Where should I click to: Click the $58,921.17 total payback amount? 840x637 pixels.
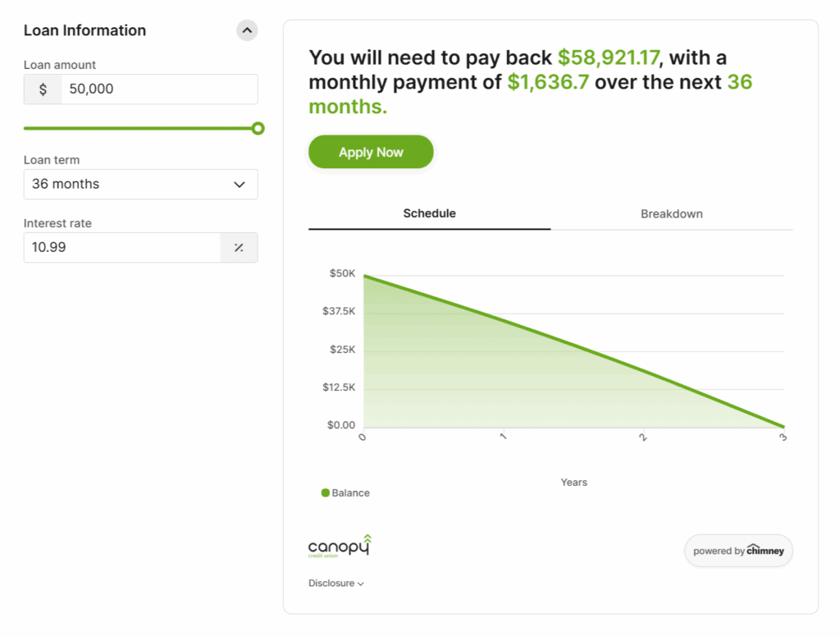(x=609, y=57)
